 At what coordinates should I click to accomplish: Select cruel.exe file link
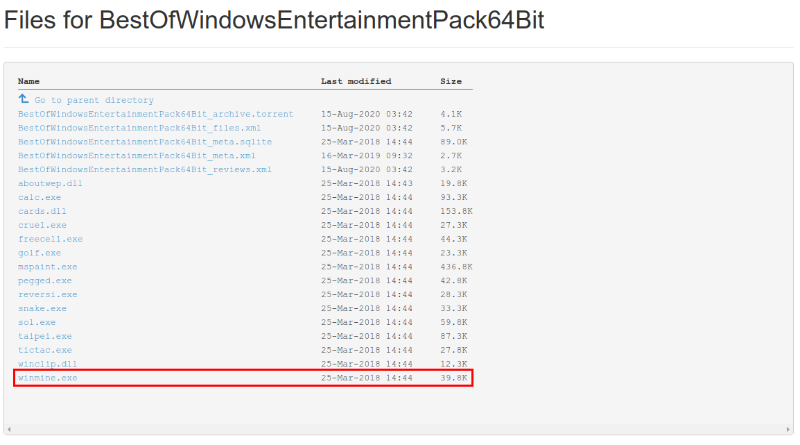[42, 226]
